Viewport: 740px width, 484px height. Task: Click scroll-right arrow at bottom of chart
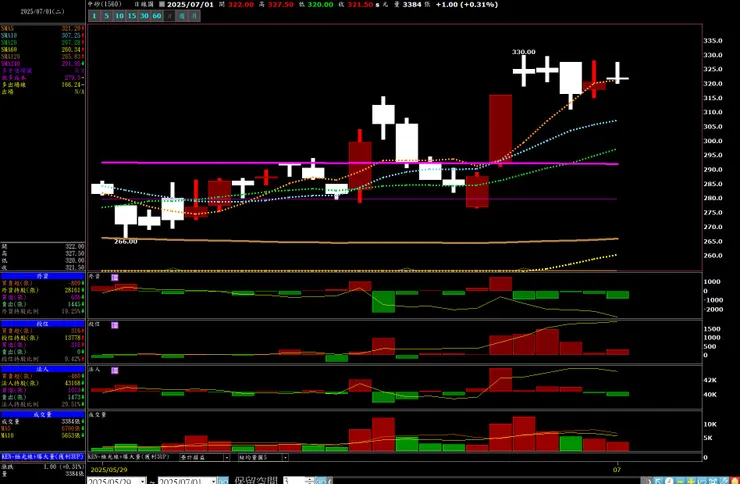tap(649, 481)
